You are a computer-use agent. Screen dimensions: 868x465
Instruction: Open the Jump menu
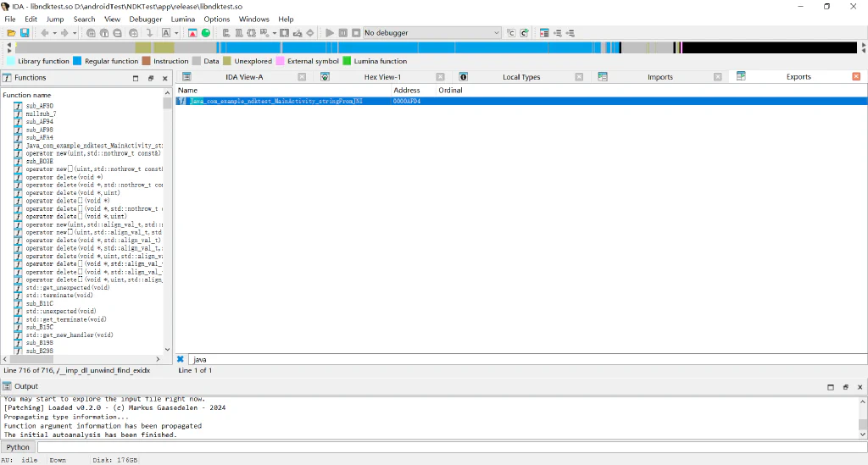pos(55,19)
